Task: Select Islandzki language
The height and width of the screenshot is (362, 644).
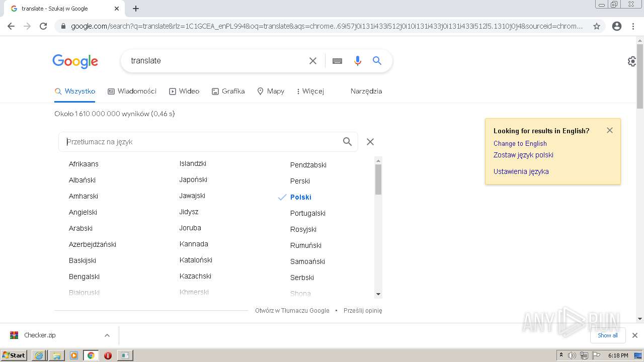Action: pos(193,163)
